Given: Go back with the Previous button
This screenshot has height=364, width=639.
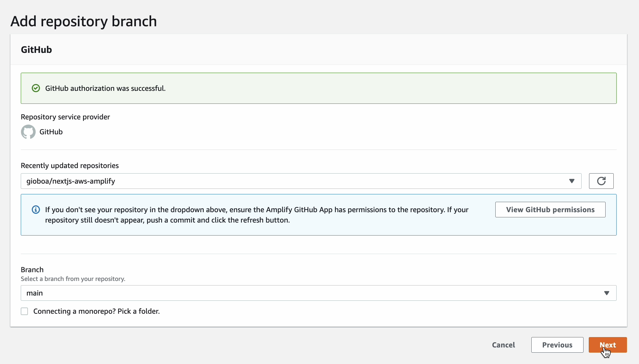Looking at the screenshot, I should point(557,345).
